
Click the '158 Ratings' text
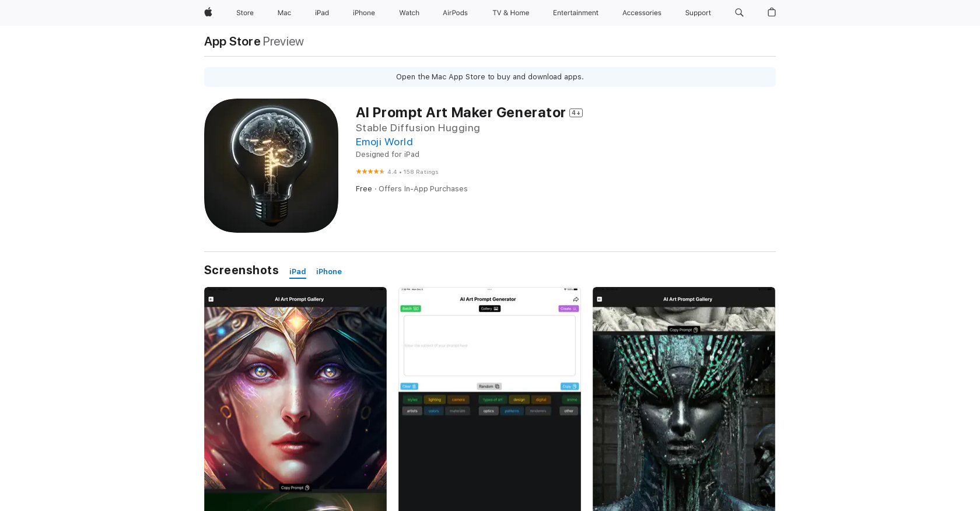[421, 172]
